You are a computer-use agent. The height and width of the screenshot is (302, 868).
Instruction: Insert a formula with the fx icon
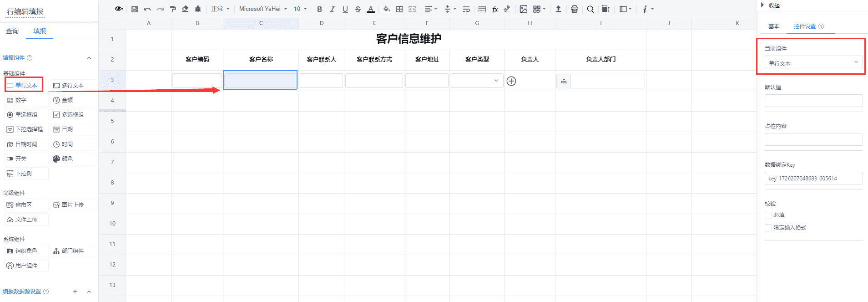click(495, 9)
